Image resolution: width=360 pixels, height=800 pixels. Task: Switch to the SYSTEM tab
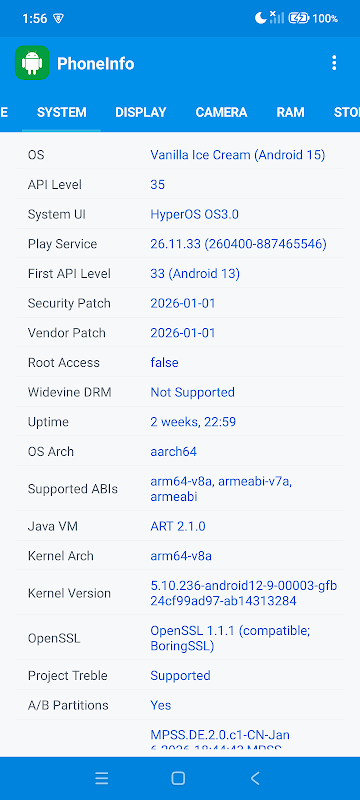point(62,112)
